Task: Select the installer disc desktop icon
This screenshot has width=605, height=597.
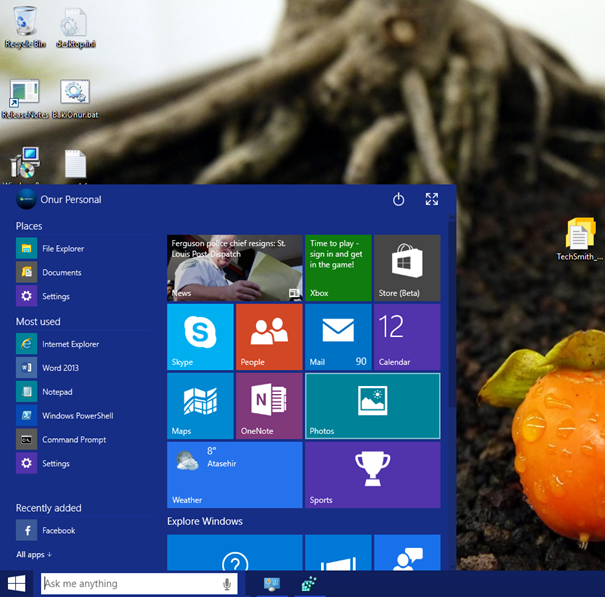Action: click(x=25, y=164)
